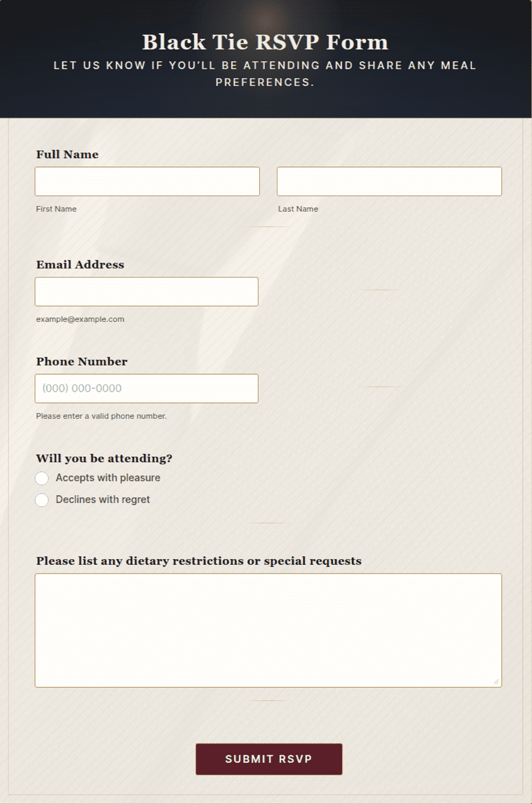The width and height of the screenshot is (532, 804).
Task: Click the header subtitle about meal preferences
Action: pyautogui.click(x=265, y=74)
